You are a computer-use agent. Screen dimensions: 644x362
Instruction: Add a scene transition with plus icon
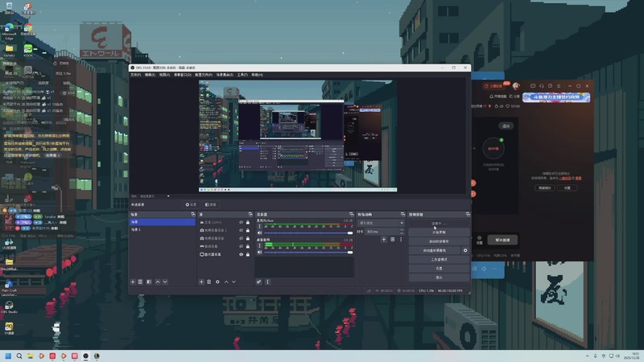coord(384,239)
